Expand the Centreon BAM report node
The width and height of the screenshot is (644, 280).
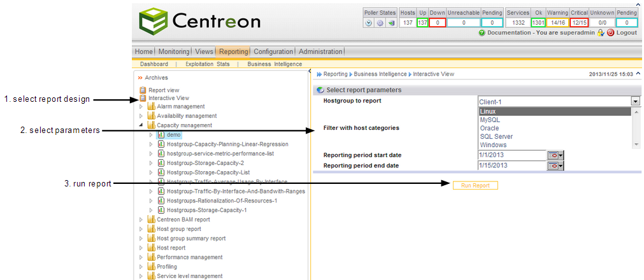point(141,220)
